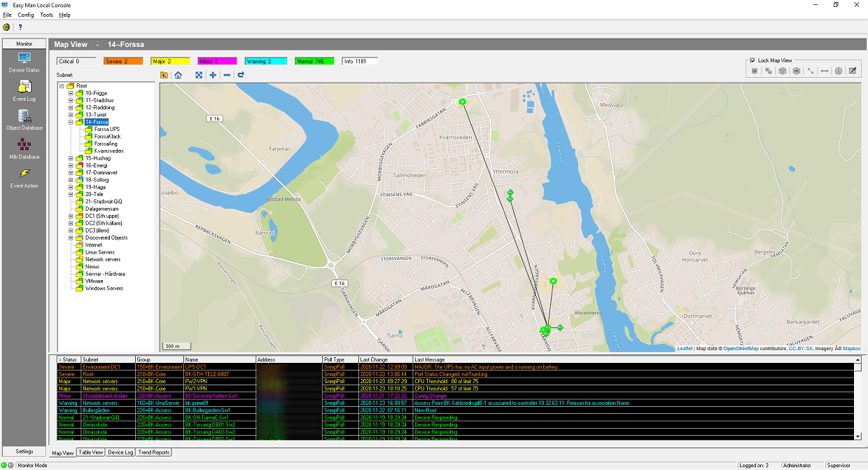
Task: Open the Event Log sidebar icon
Action: [24, 87]
